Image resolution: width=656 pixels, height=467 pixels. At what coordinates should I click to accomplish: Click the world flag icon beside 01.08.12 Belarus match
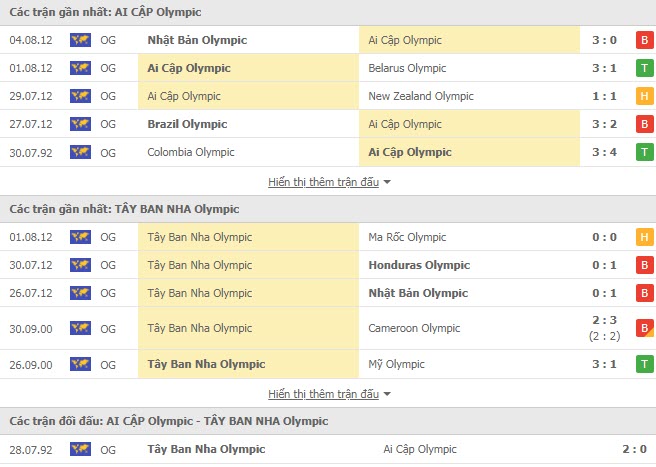pyautogui.click(x=80, y=68)
